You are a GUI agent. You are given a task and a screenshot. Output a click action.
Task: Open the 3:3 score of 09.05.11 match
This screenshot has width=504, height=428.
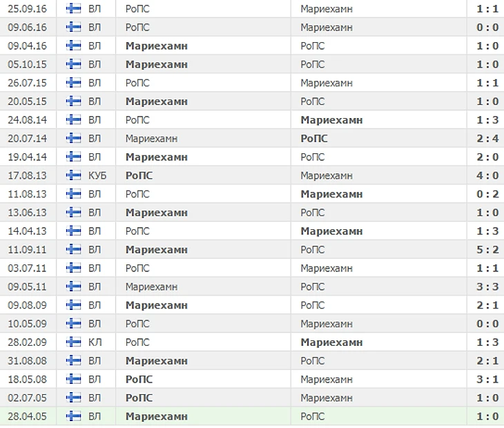(x=487, y=286)
